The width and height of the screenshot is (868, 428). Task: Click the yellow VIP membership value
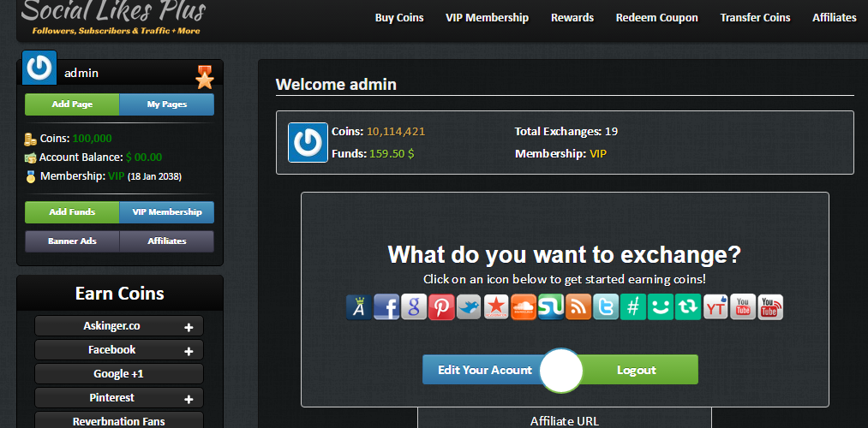[x=598, y=154]
